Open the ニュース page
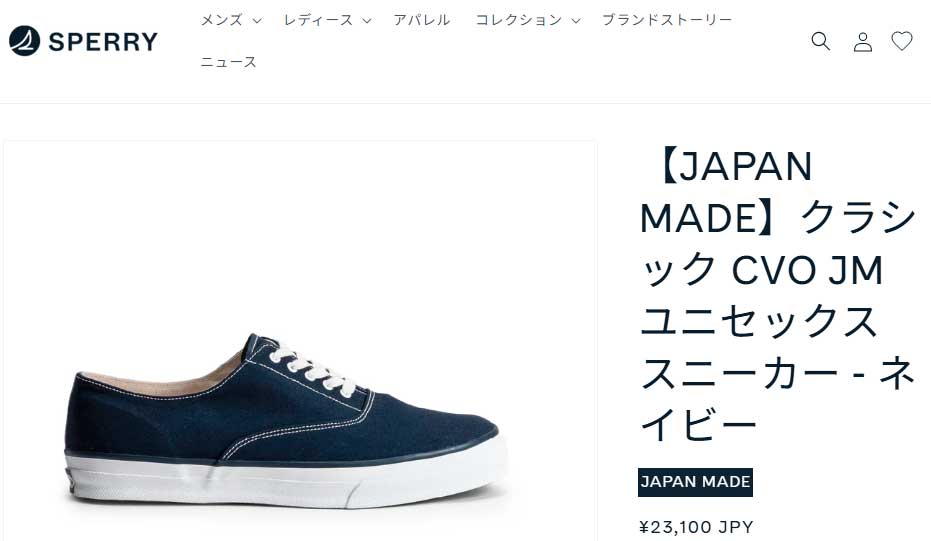The image size is (931, 541). [x=229, y=62]
